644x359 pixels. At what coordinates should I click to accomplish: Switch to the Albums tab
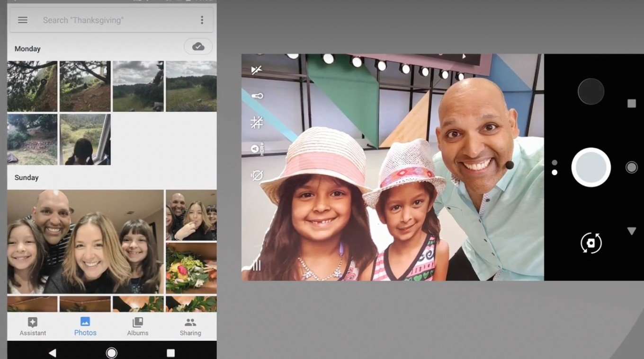point(137,326)
